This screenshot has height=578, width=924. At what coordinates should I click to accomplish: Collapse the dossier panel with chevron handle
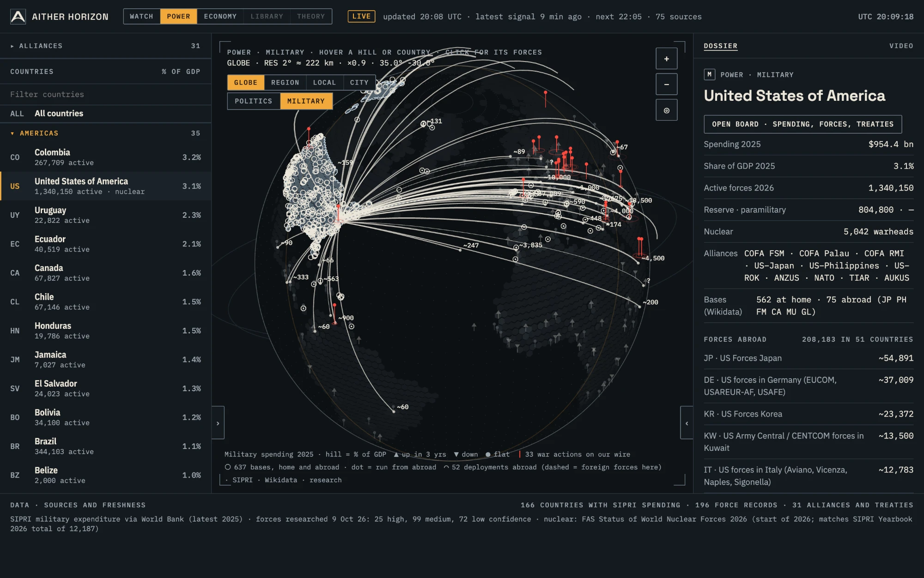coord(687,423)
